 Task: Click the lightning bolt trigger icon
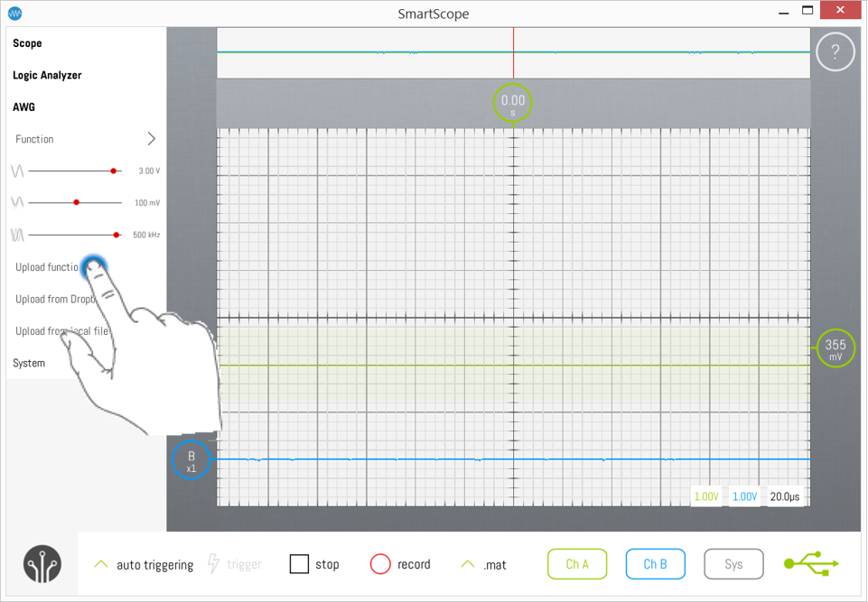coord(214,564)
